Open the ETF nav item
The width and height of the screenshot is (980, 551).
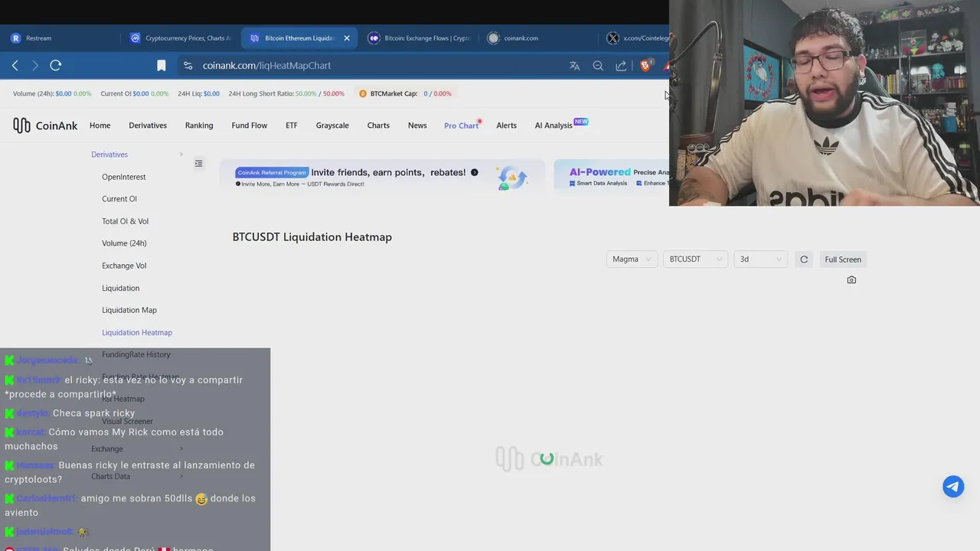tap(292, 126)
